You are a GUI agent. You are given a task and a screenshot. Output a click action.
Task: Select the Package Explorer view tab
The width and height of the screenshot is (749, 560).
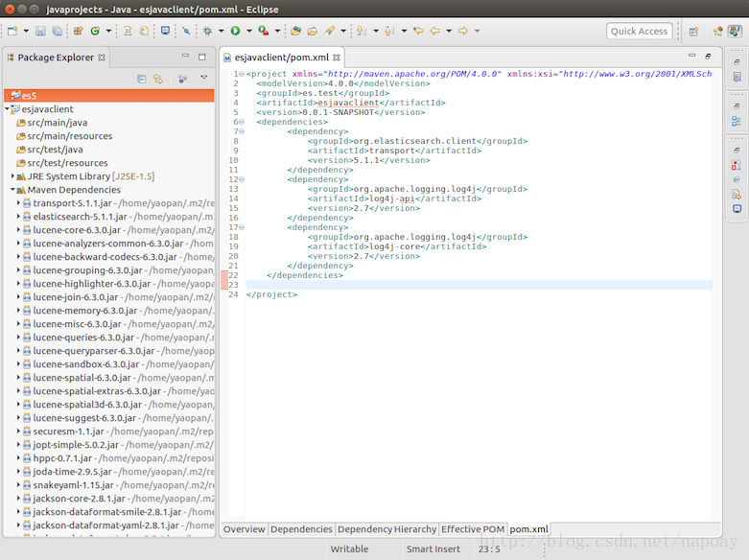(56, 58)
